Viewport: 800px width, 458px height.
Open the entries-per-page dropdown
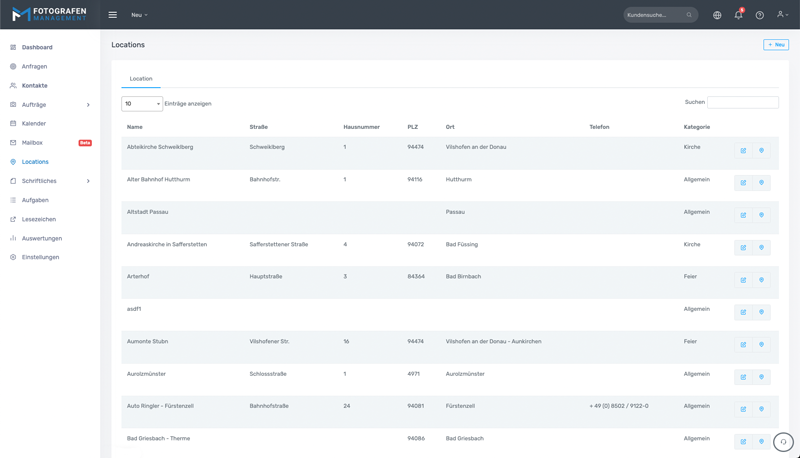point(142,104)
